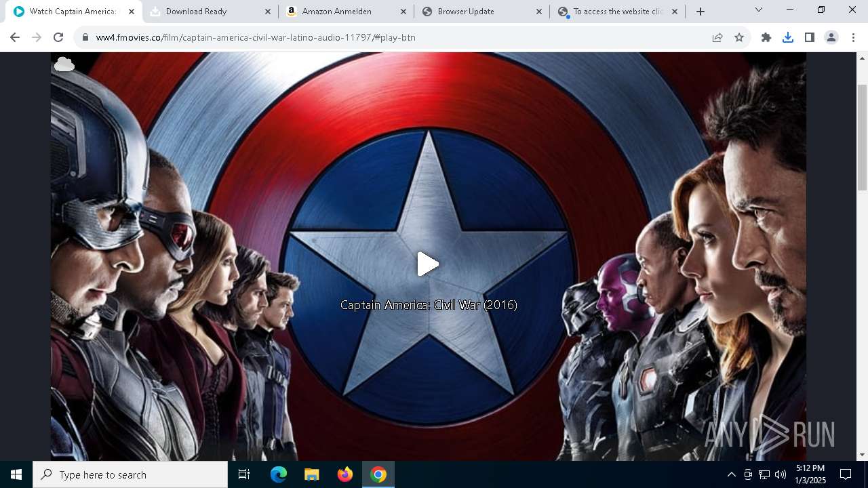Restore down the Chrome window
Image resolution: width=868 pixels, height=488 pixels.
click(x=821, y=9)
